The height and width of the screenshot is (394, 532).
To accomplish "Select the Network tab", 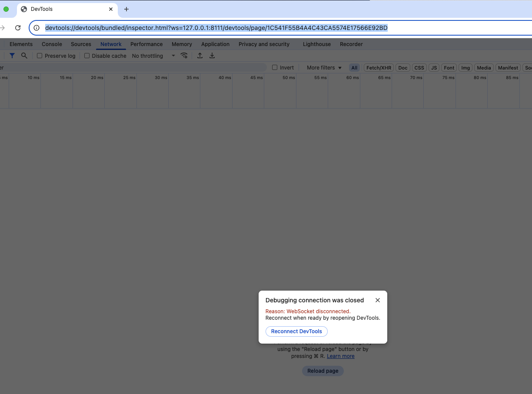I will point(111,44).
